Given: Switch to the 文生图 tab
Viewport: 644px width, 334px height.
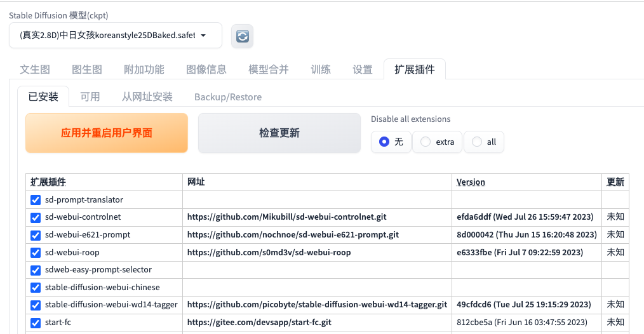Looking at the screenshot, I should [x=35, y=69].
